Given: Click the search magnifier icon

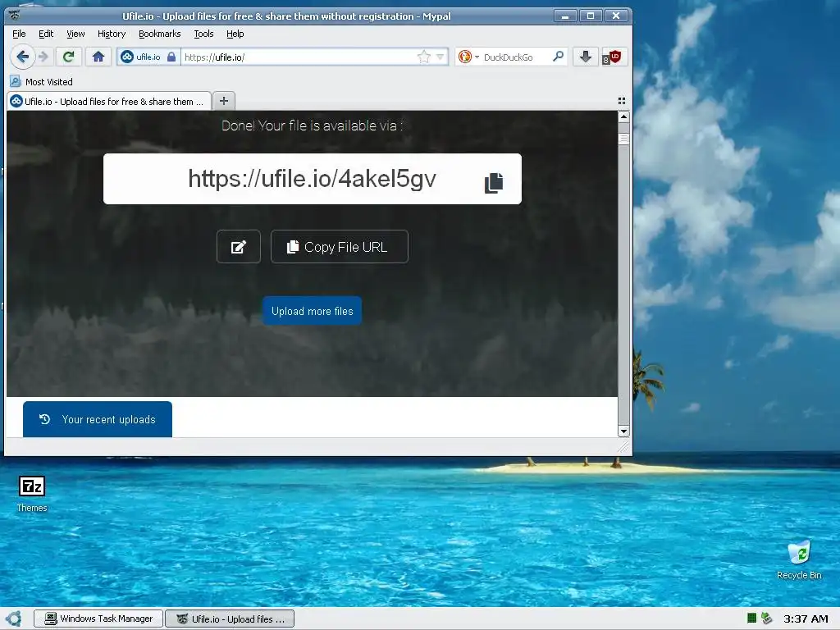Looking at the screenshot, I should [558, 57].
